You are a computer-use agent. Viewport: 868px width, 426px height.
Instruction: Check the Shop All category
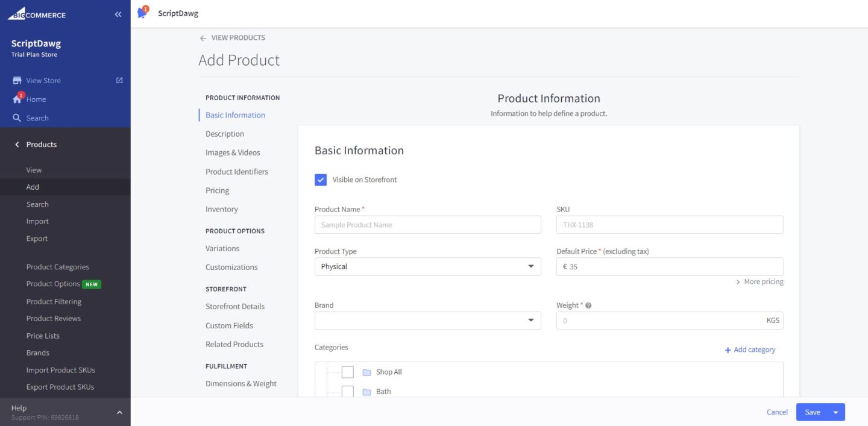347,372
